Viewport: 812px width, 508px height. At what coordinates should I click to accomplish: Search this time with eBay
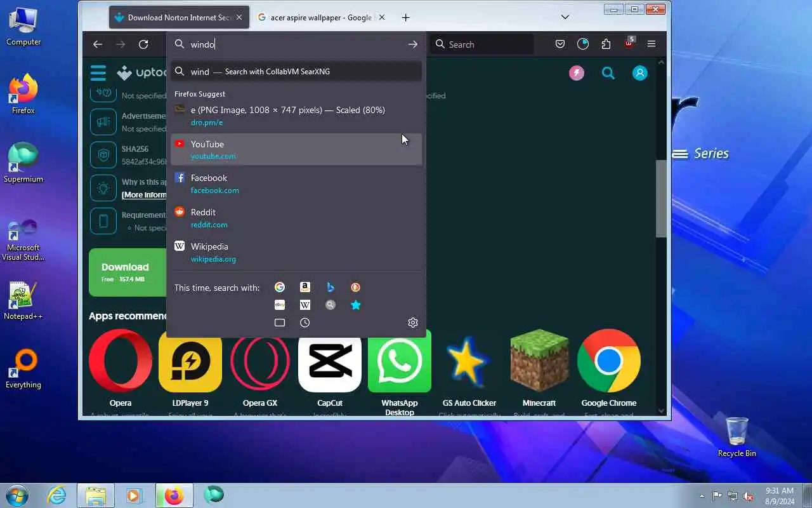click(280, 305)
